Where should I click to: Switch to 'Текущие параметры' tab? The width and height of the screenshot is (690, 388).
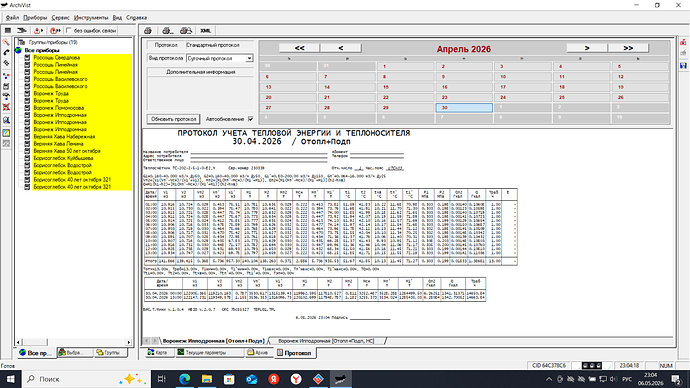point(209,352)
